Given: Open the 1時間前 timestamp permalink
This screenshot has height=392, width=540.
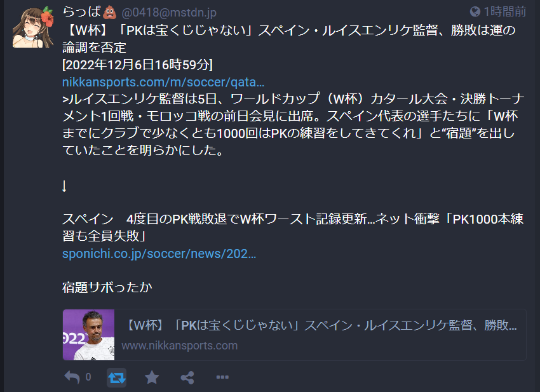Looking at the screenshot, I should (x=505, y=11).
